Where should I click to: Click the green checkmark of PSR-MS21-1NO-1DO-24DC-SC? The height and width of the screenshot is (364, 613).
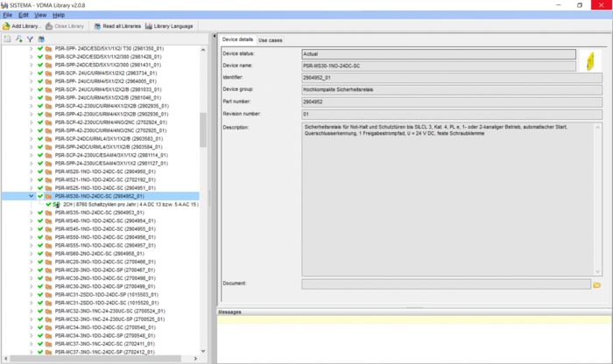coord(40,179)
